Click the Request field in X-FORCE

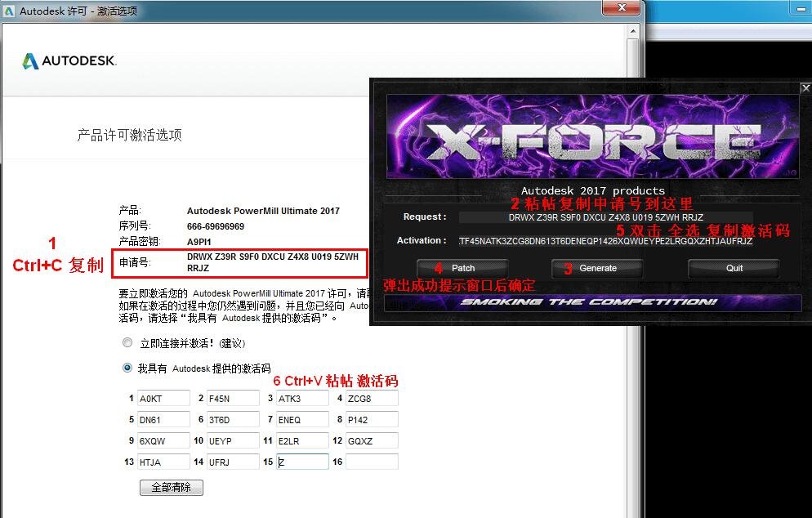[606, 217]
